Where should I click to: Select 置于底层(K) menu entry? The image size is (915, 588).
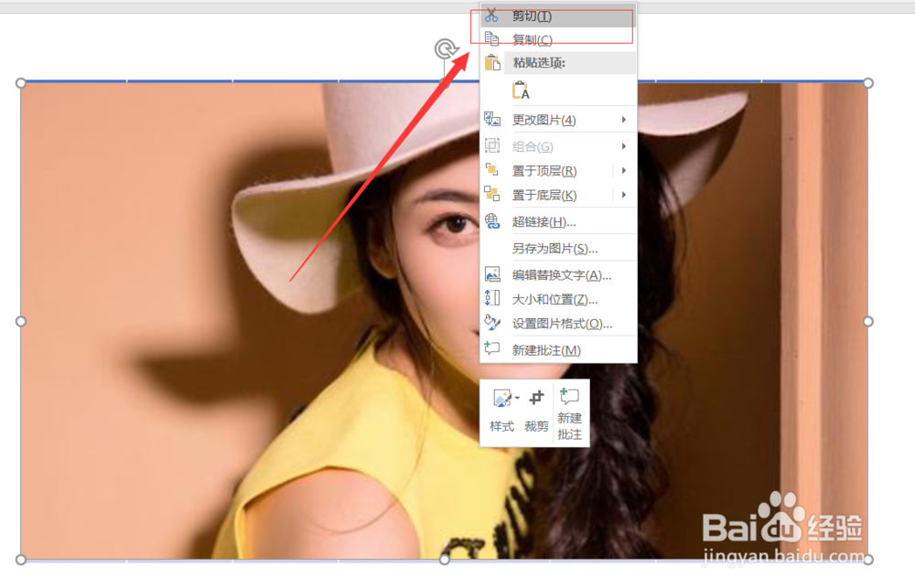(x=558, y=196)
